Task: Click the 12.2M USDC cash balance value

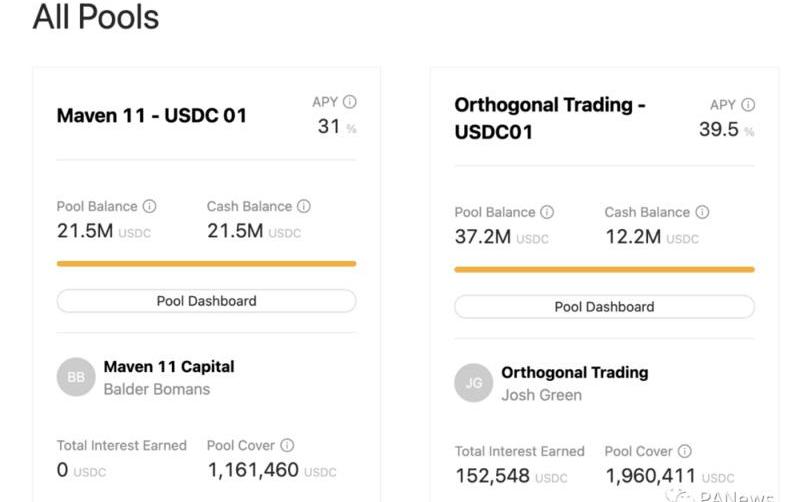Action: click(x=652, y=237)
